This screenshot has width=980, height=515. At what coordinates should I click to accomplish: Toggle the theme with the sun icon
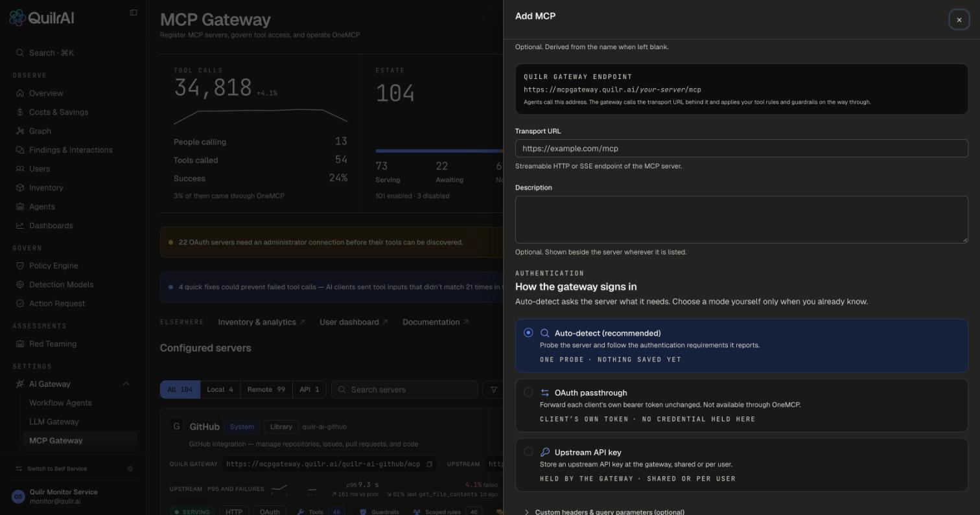point(130,468)
